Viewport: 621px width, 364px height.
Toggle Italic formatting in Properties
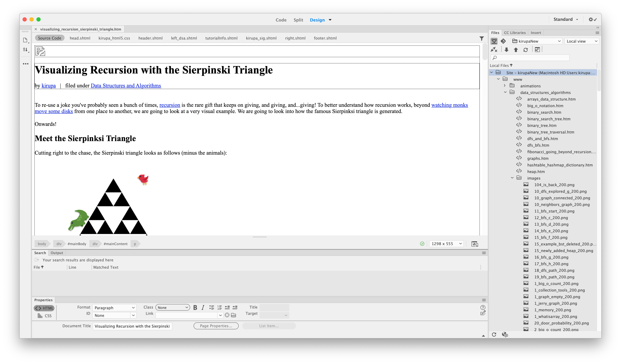point(203,307)
